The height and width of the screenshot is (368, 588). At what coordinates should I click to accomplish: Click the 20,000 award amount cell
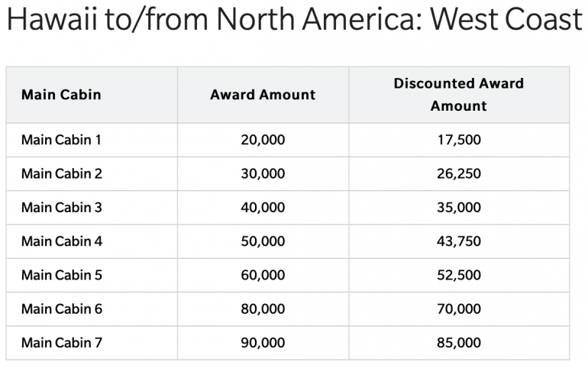tap(263, 140)
